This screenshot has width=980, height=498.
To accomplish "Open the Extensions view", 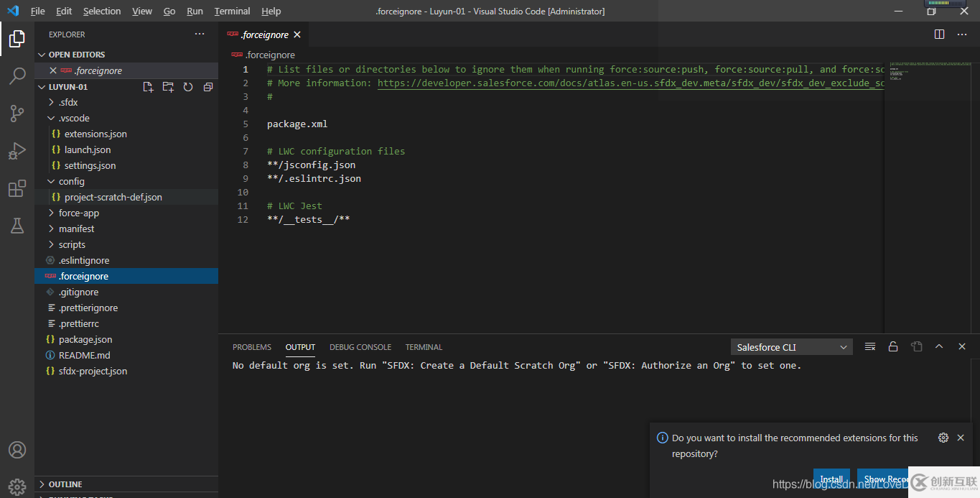I will (x=16, y=188).
